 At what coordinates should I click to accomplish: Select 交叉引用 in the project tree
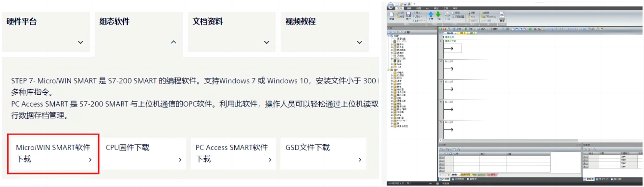[400, 59]
